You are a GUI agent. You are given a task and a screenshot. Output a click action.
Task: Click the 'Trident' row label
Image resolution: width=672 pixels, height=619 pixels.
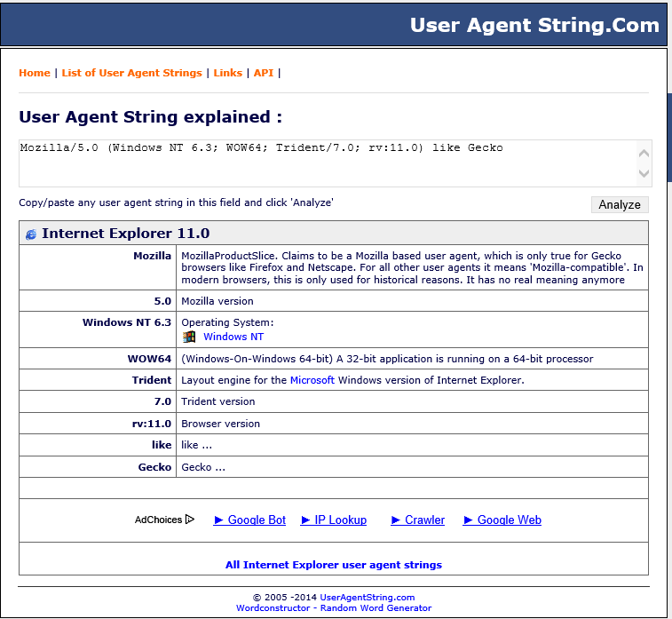point(151,380)
